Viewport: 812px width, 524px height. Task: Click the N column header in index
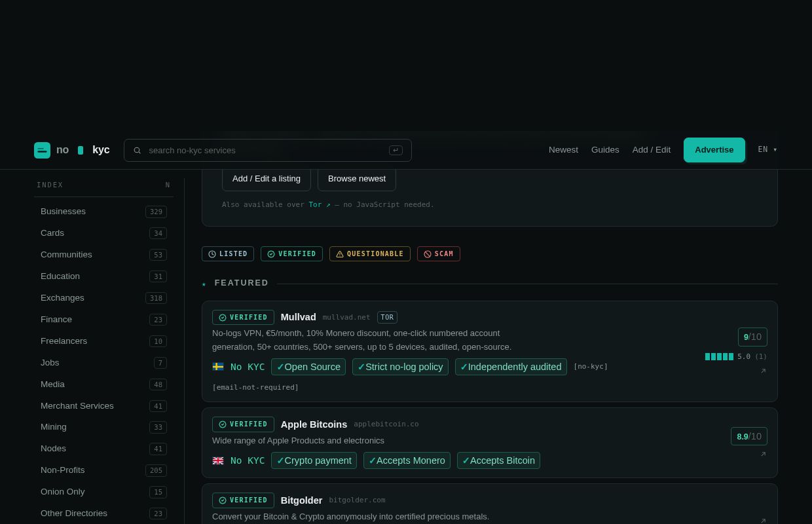(x=168, y=185)
